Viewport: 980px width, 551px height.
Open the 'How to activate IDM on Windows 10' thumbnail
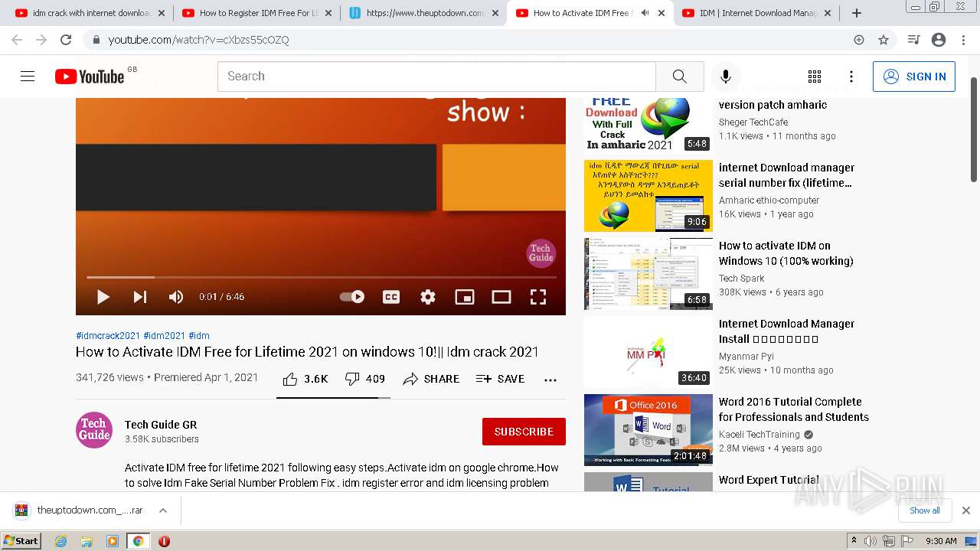(x=648, y=274)
